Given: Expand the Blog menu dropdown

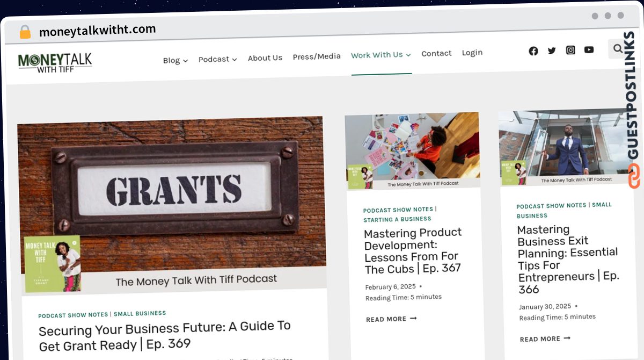Looking at the screenshot, I should (175, 60).
